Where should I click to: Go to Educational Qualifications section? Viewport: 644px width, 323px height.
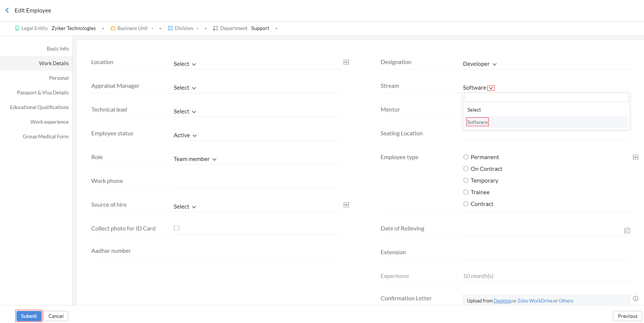[x=39, y=107]
